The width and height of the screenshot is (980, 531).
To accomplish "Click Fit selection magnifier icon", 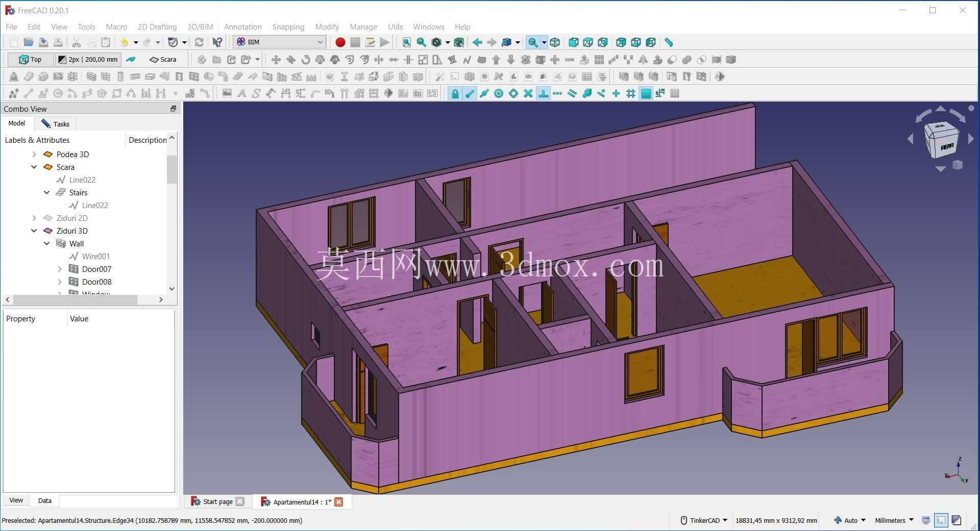I will point(421,42).
